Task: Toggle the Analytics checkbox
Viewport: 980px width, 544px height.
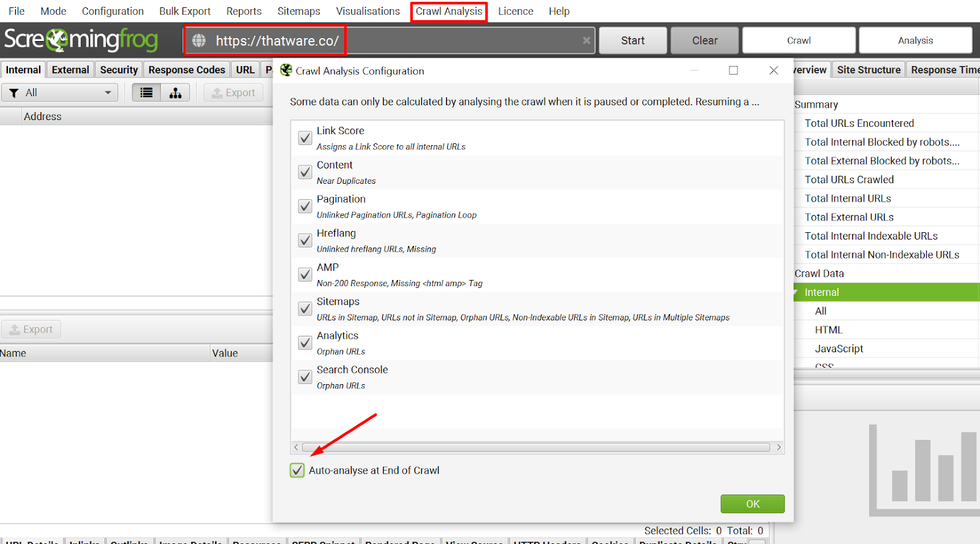Action: point(305,343)
